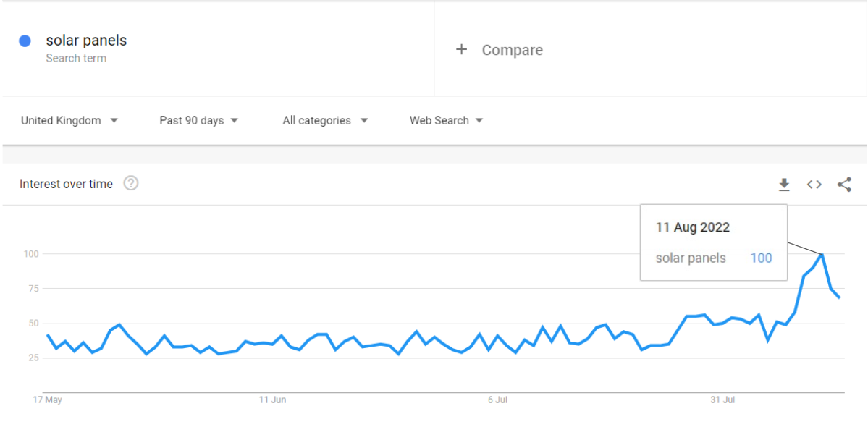Screen dimensions: 868x435
Task: Click the 100 value in tooltip
Action: click(761, 258)
